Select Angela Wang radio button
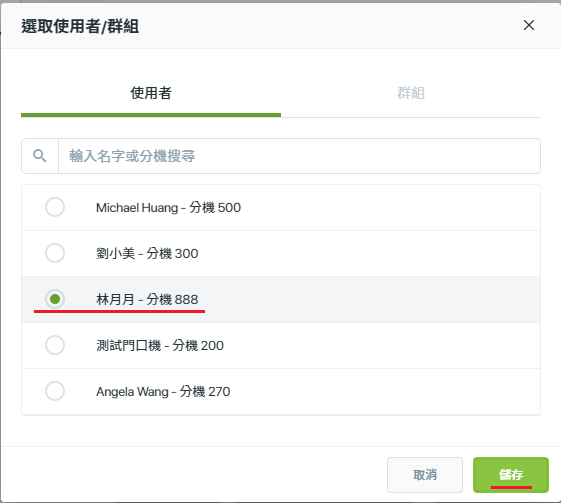The width and height of the screenshot is (561, 503). tap(55, 391)
